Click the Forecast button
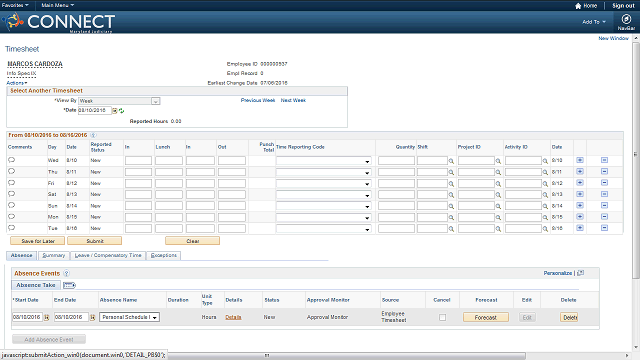 pos(486,317)
